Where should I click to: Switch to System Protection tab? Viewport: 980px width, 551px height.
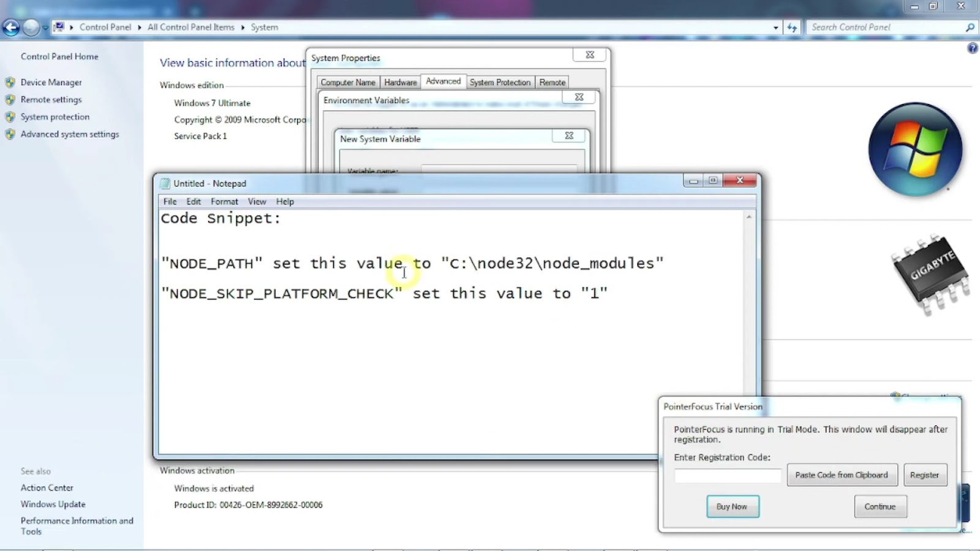(x=500, y=82)
